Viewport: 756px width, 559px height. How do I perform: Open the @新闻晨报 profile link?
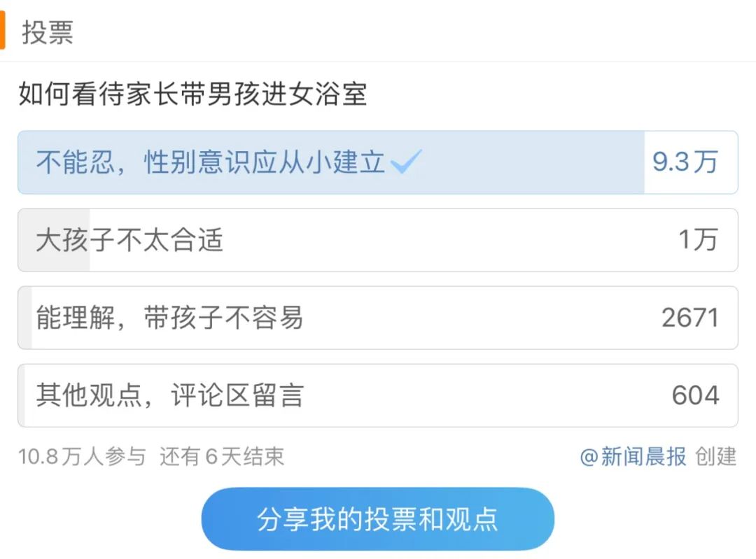(633, 457)
